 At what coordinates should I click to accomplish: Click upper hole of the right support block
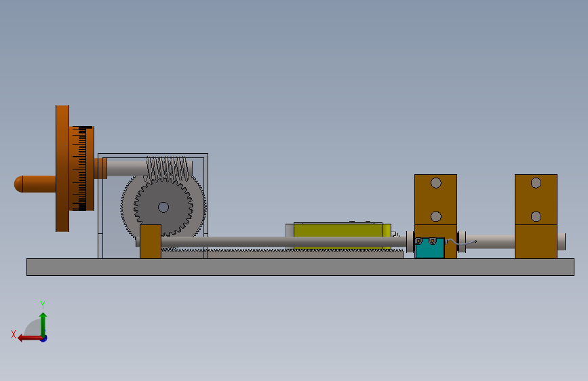(536, 183)
